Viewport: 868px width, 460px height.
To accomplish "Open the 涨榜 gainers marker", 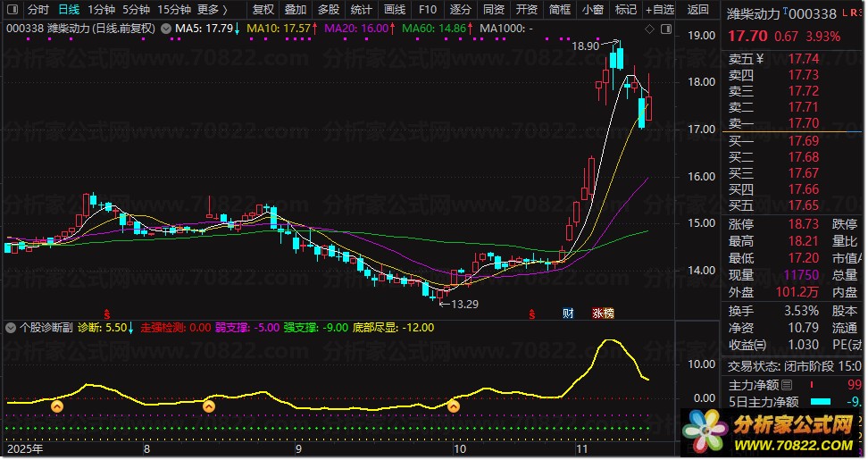I will [603, 314].
